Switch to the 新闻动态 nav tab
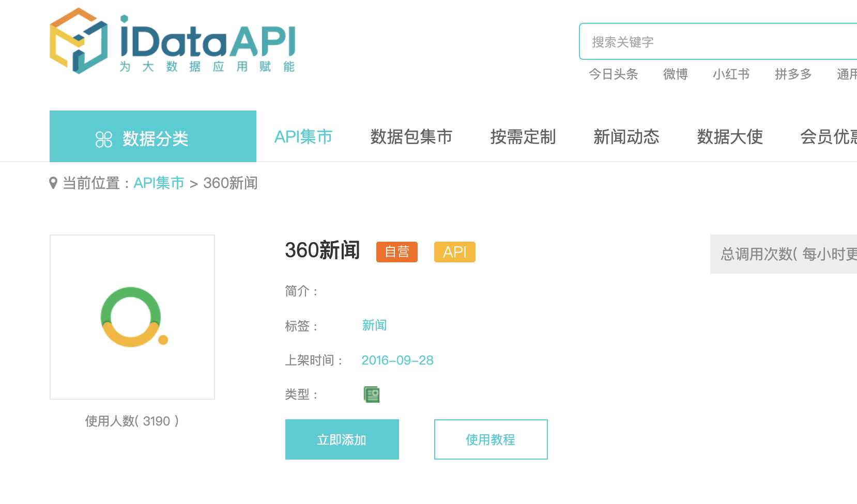 (x=626, y=137)
